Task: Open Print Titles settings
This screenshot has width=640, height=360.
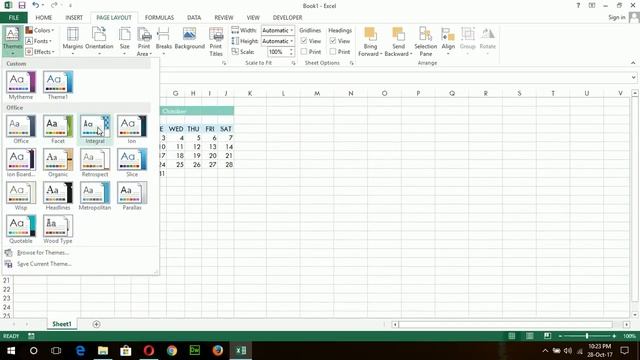Action: (216, 41)
